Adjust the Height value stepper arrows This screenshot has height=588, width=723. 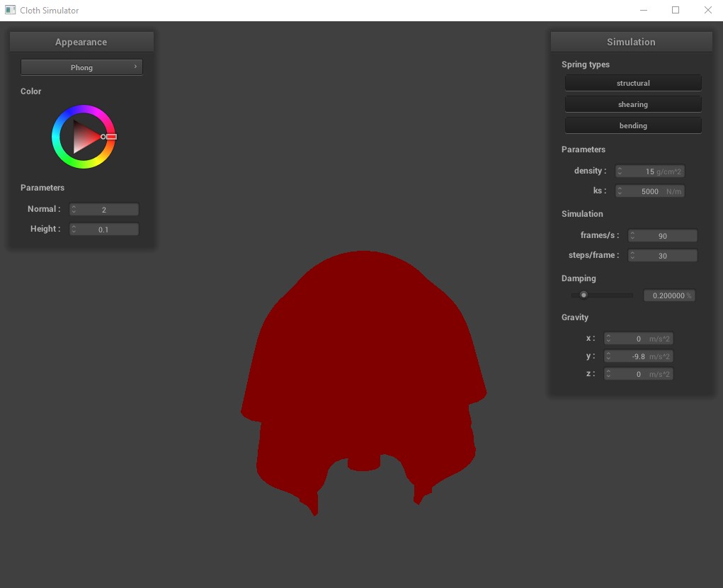[x=74, y=230]
